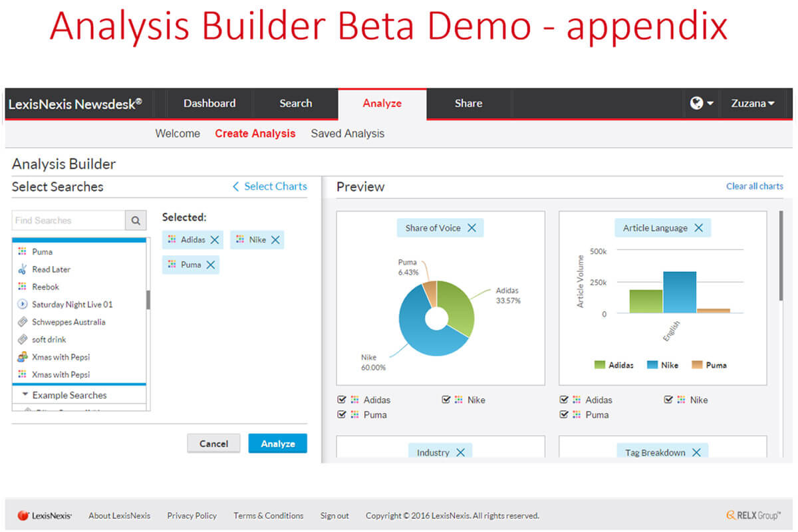Click the search magnifier button beside Find Searches
The width and height of the screenshot is (798, 532).
(136, 220)
